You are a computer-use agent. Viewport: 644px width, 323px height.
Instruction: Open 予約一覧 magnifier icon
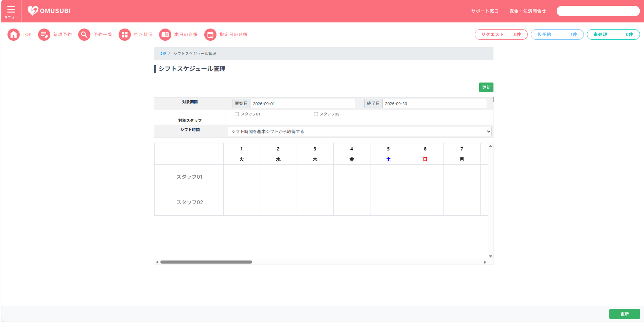pos(84,35)
